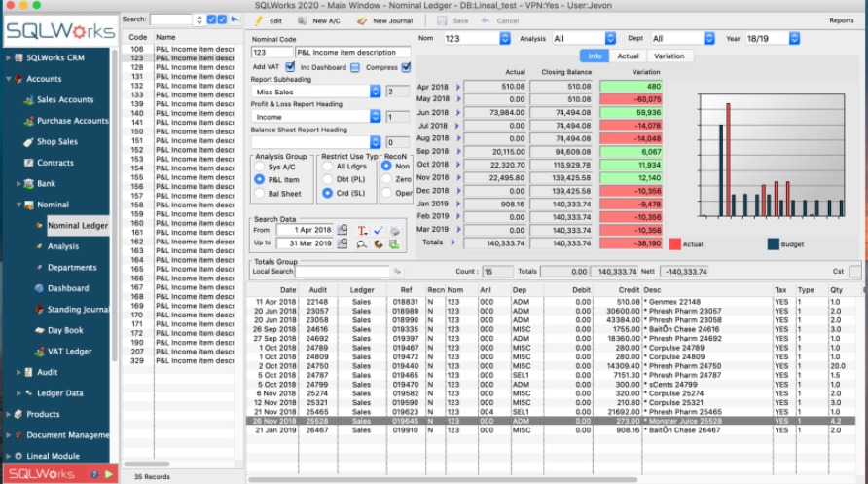Click the New A/C toolbar icon
Image resolution: width=868 pixels, height=484 pixels.
302,21
